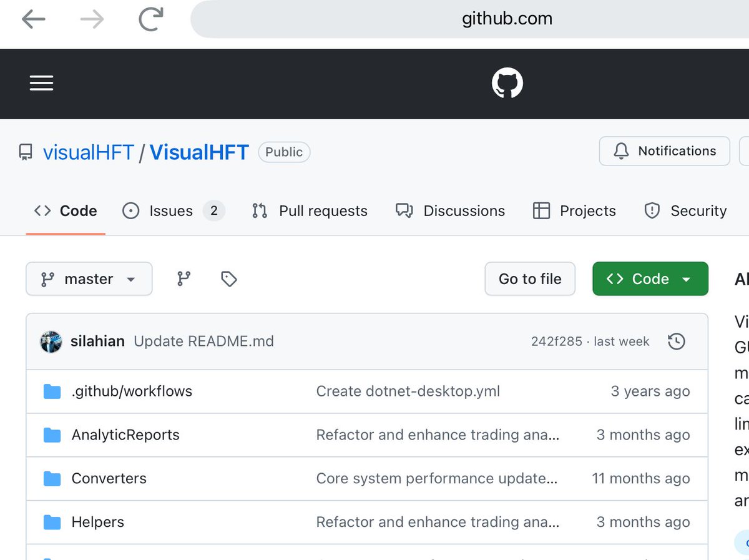This screenshot has width=749, height=560.
Task: Click the Helpers folder icon
Action: point(51,522)
